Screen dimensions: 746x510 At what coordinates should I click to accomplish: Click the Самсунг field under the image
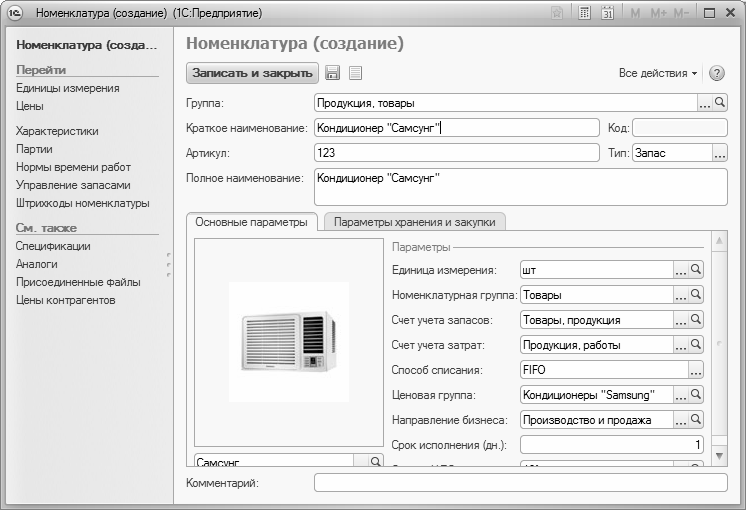(x=274, y=461)
